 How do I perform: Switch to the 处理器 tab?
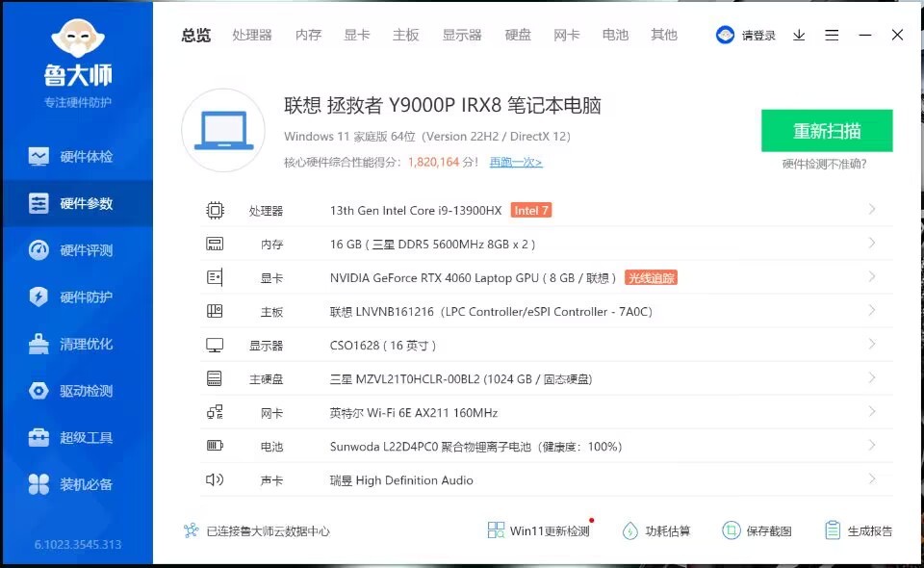(x=252, y=36)
